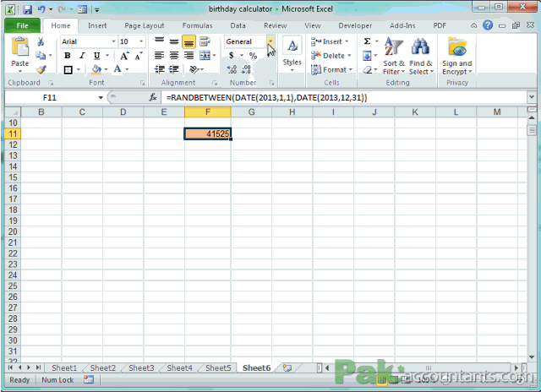Click the Cut scissors icon
Viewport: 541px width, 392px height.
tap(41, 41)
